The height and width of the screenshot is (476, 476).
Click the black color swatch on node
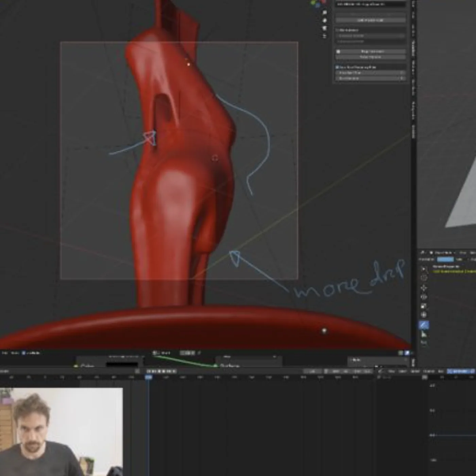pos(122,365)
